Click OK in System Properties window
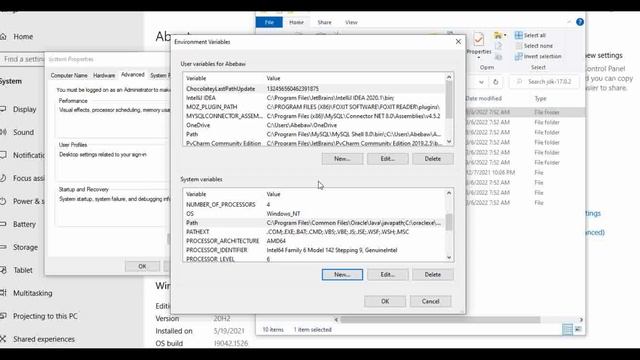Screen dimensions: 640x360 142,267
